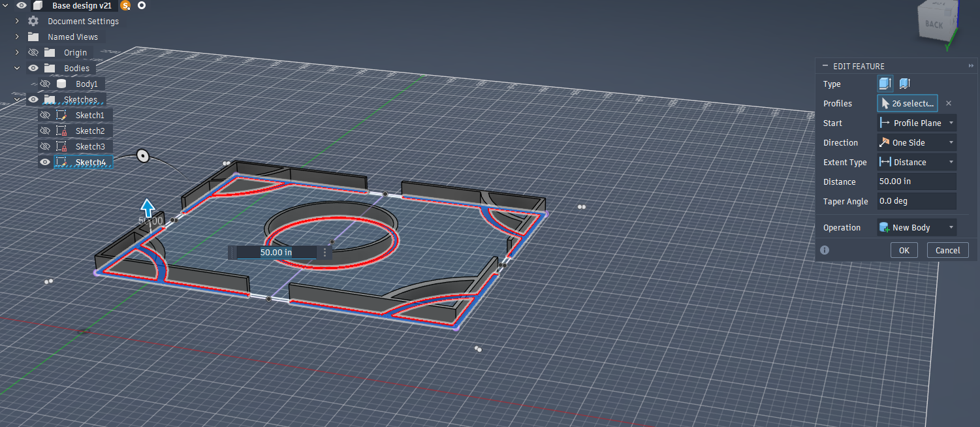Show the hidden Origin folder
The height and width of the screenshot is (427, 980).
click(x=33, y=52)
